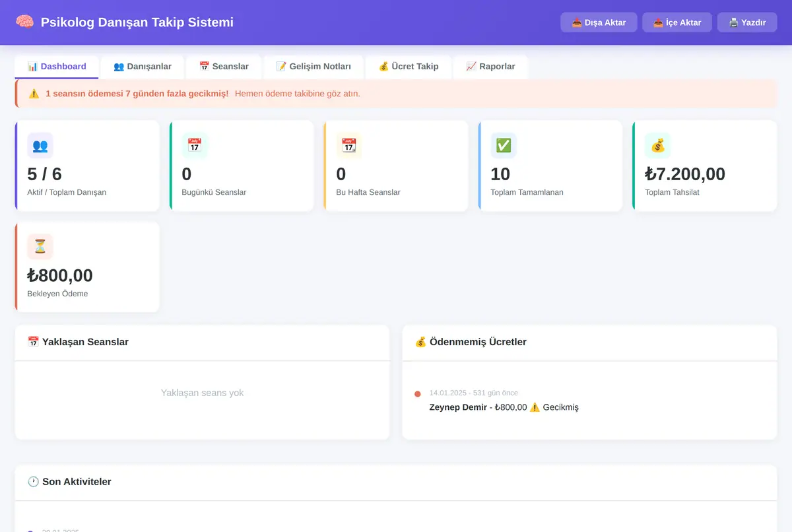The image size is (792, 532).
Task: Click the calendar icon on Bugünkü Seanslar card
Action: click(195, 145)
